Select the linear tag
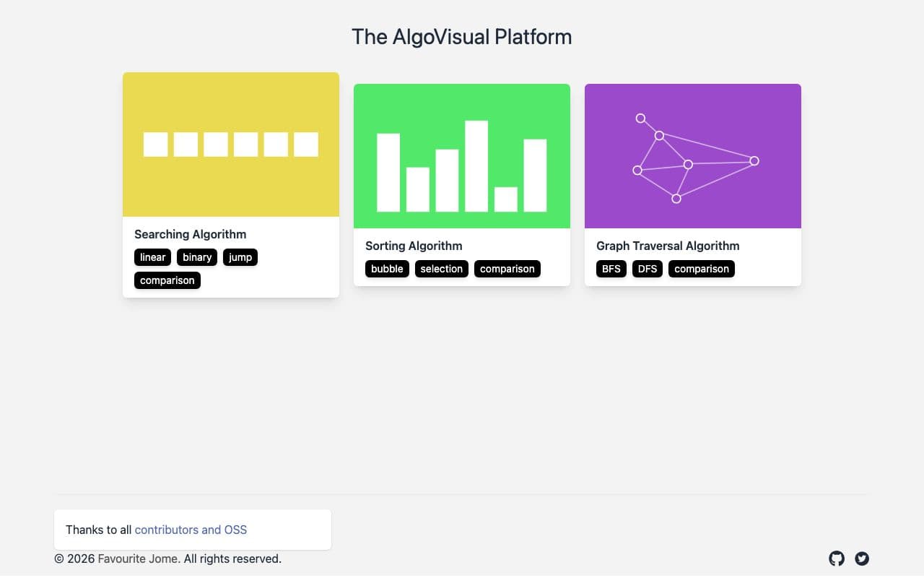The height and width of the screenshot is (578, 924). 152,257
